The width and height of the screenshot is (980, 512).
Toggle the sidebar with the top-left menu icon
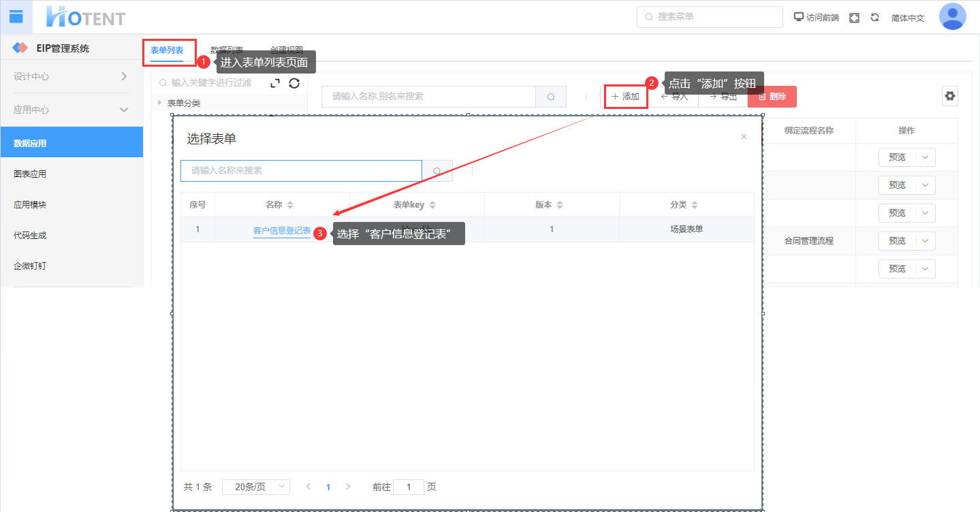click(16, 16)
